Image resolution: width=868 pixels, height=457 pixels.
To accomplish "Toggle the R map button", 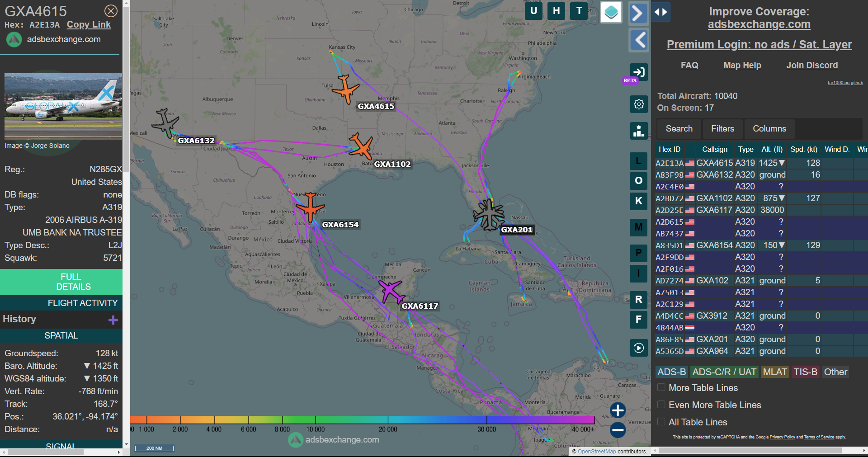I will point(638,299).
